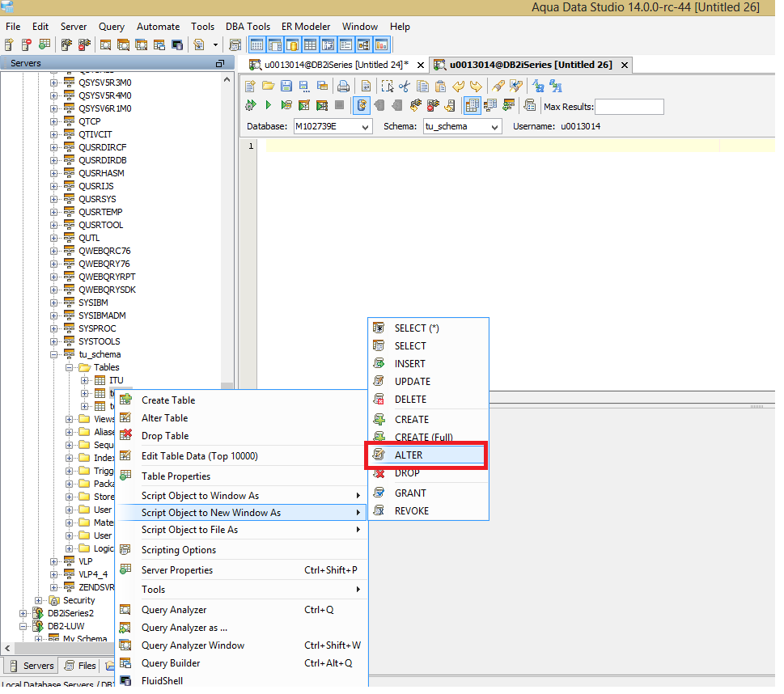The image size is (784, 694).
Task: Click the register server icon in main toolbar
Action: point(9,45)
